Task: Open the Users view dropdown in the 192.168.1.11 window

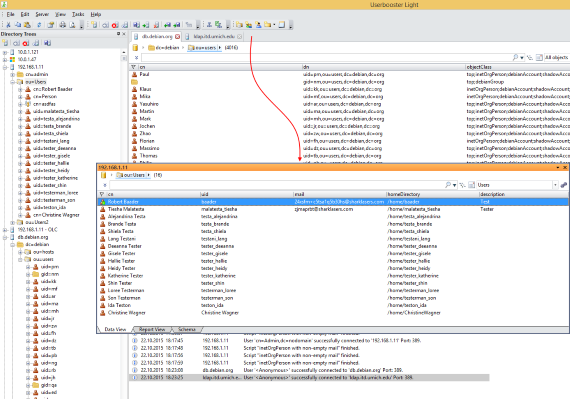Action: tap(555, 185)
